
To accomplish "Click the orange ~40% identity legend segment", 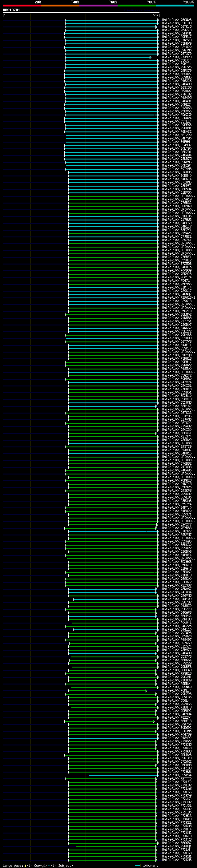I will point(60,6).
